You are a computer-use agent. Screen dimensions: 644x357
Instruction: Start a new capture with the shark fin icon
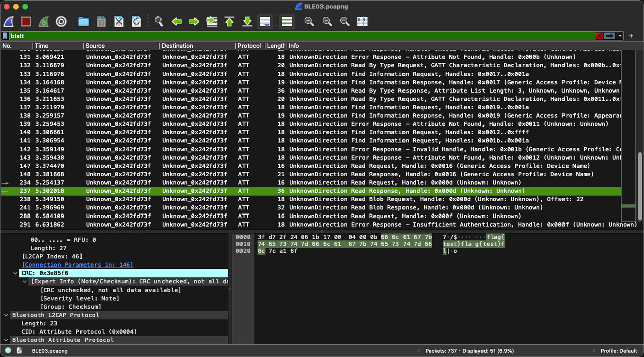click(9, 21)
